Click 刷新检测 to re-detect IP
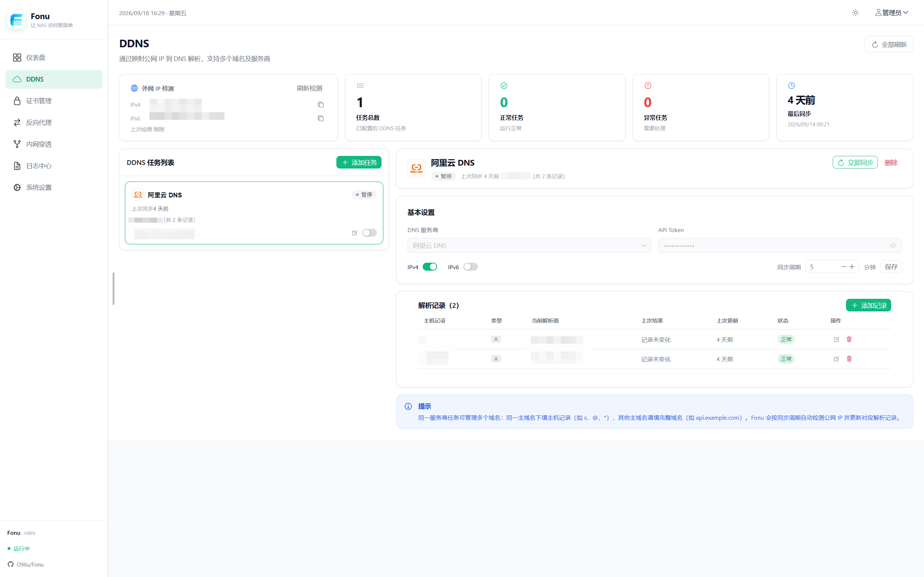Viewport: 924px width, 577px height. (309, 88)
